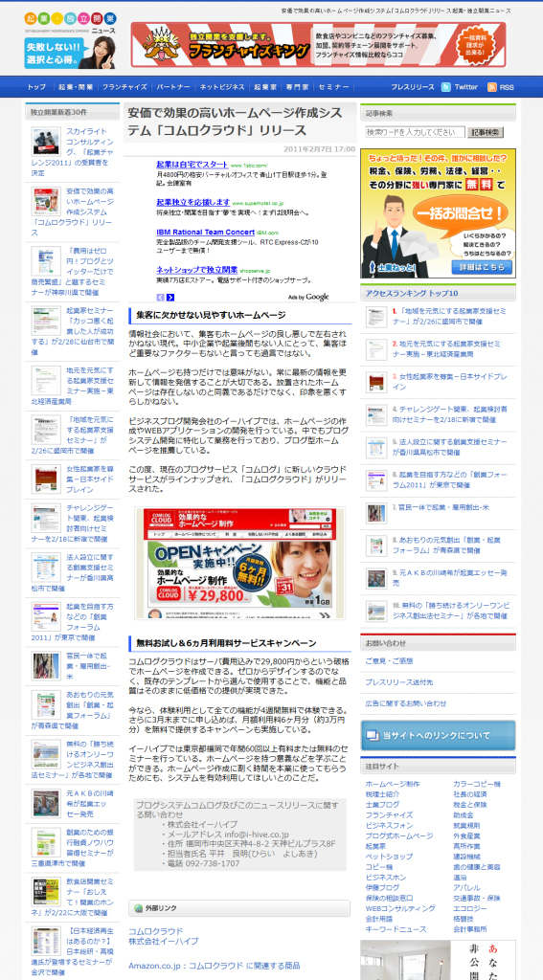The image size is (543, 980).
Task: Click the プレスリリース送付先 link
Action: click(398, 681)
